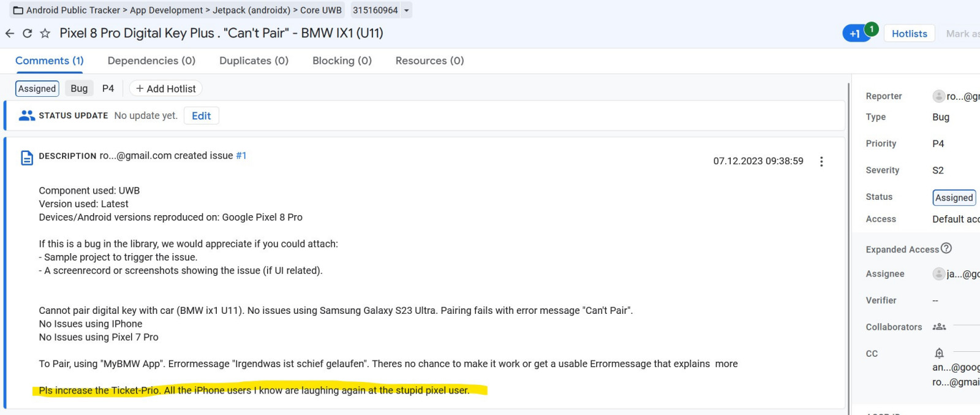Screen dimensions: 980x415
Task: Star this issue
Action: 45,33
